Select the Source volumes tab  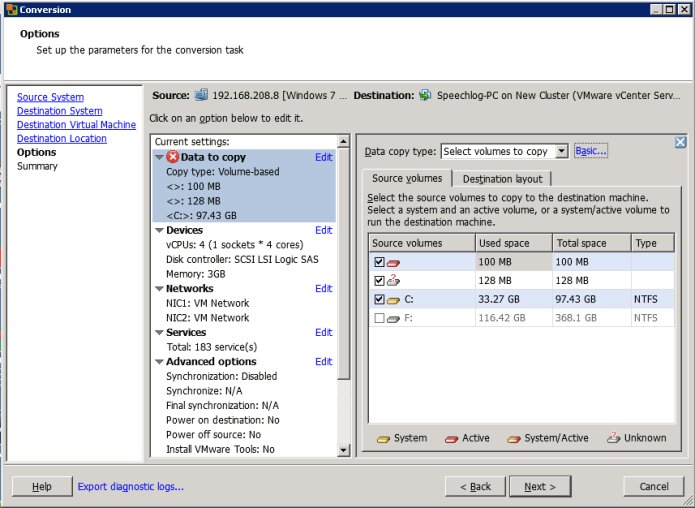(x=407, y=178)
